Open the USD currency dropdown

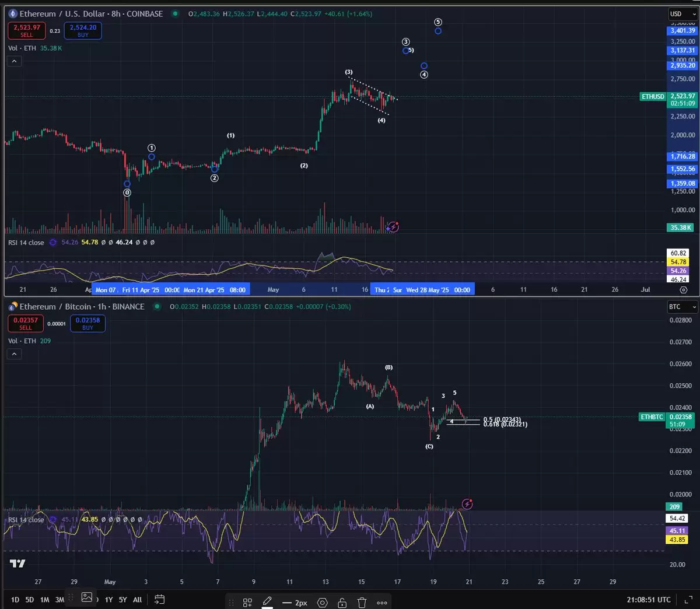[x=682, y=13]
